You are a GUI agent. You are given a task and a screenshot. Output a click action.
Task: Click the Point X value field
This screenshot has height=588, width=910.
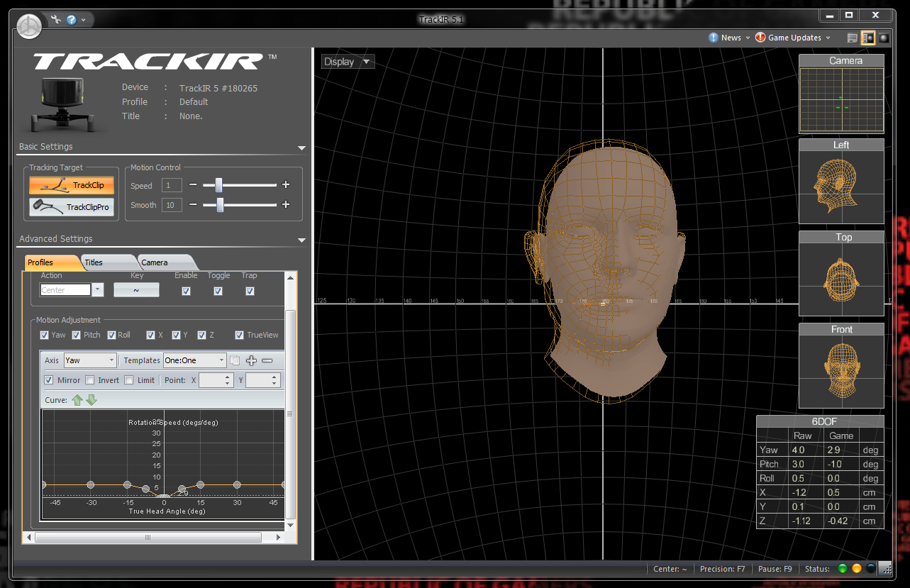[216, 380]
